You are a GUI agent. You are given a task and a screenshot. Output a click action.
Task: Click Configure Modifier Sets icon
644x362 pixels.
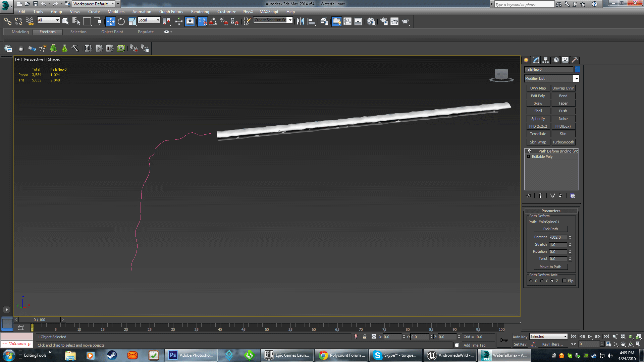click(x=572, y=196)
